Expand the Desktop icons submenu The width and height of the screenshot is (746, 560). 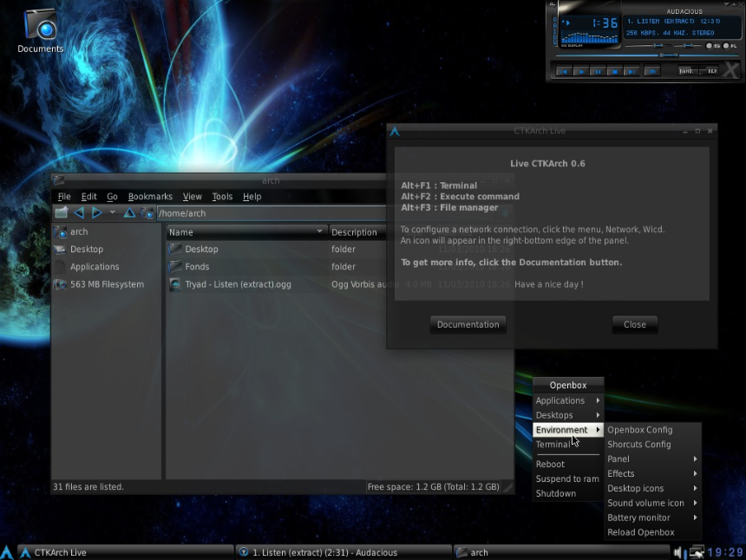click(x=652, y=488)
